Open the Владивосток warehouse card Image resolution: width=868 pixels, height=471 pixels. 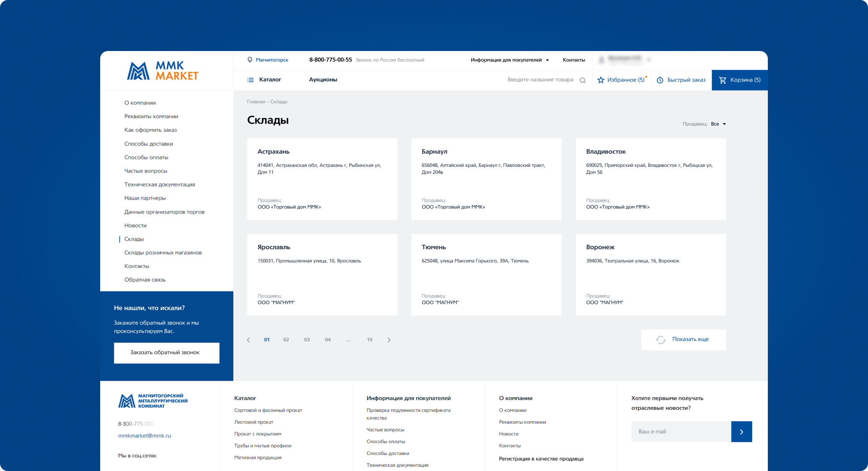pyautogui.click(x=650, y=179)
